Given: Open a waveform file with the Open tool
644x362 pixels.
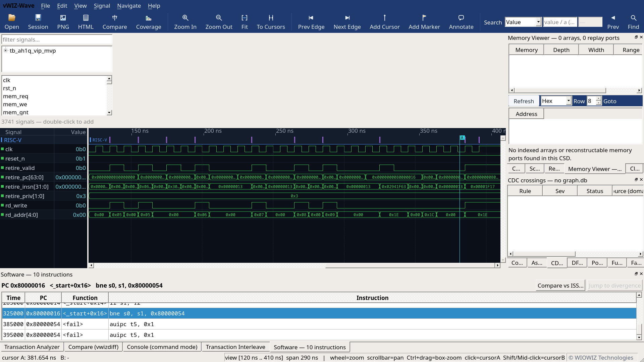Looking at the screenshot, I should coord(12,22).
